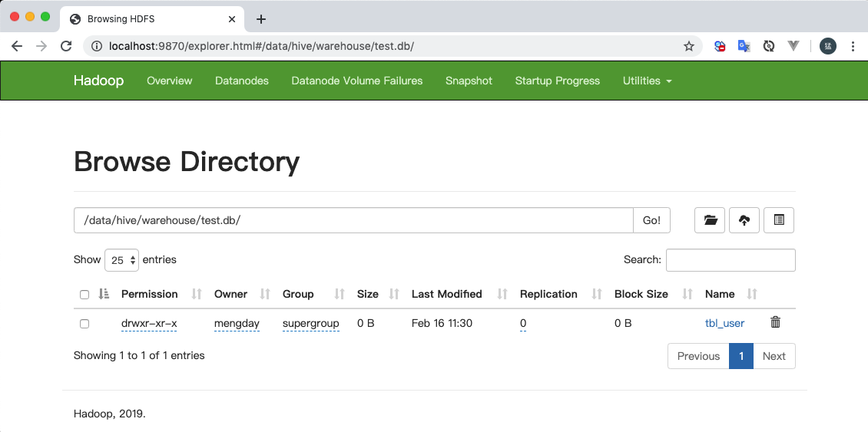Check the tbl_user row checkbox
This screenshot has height=432, width=868.
84,324
